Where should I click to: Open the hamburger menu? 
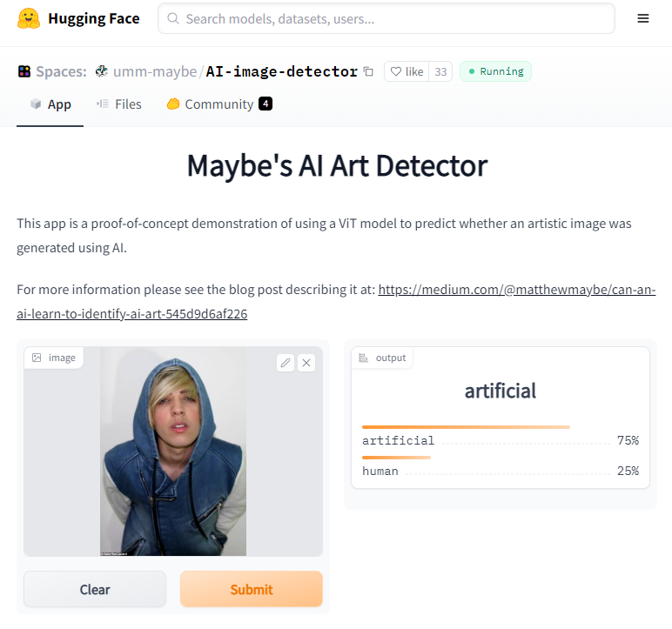tap(643, 18)
